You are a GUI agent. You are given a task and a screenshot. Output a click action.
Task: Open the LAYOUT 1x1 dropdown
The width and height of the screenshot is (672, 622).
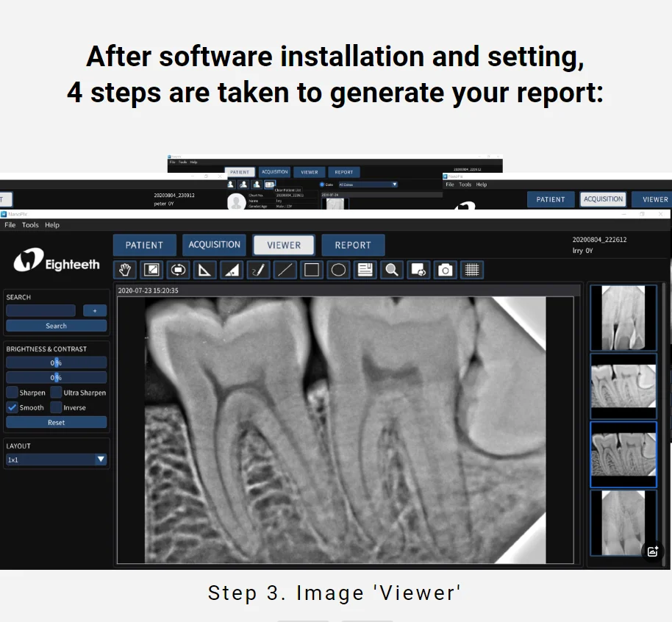[56, 460]
